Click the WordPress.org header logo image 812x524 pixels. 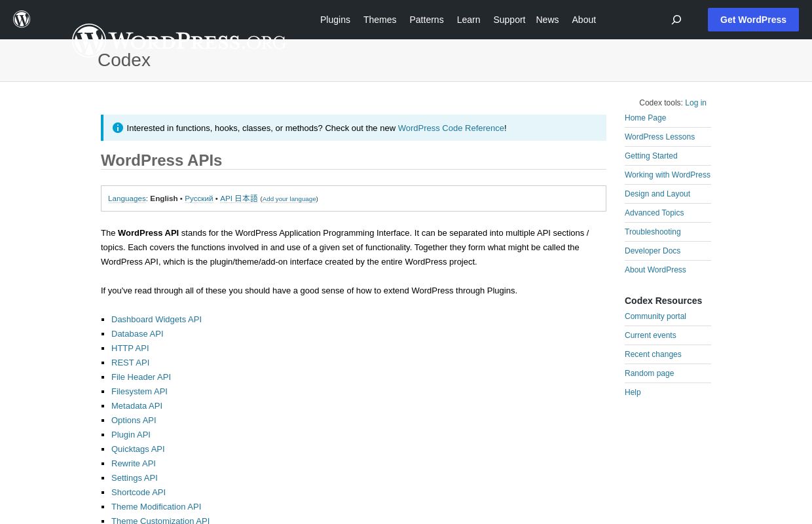pyautogui.click(x=179, y=41)
